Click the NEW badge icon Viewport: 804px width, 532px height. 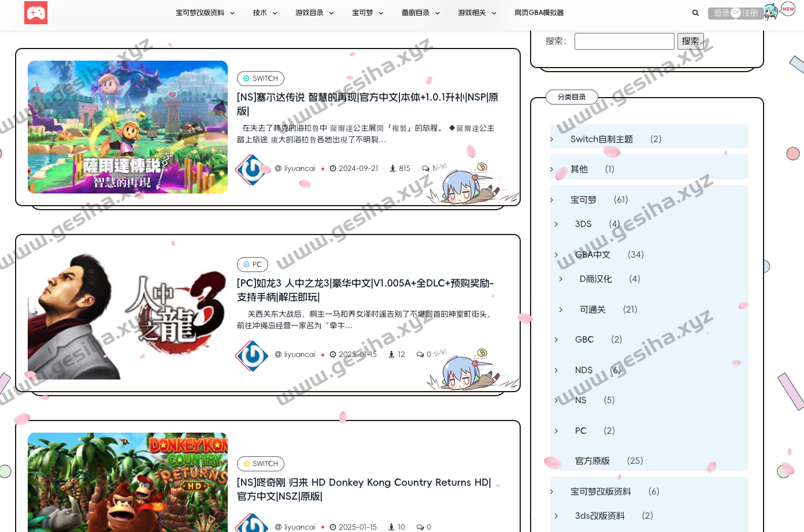[788, 9]
